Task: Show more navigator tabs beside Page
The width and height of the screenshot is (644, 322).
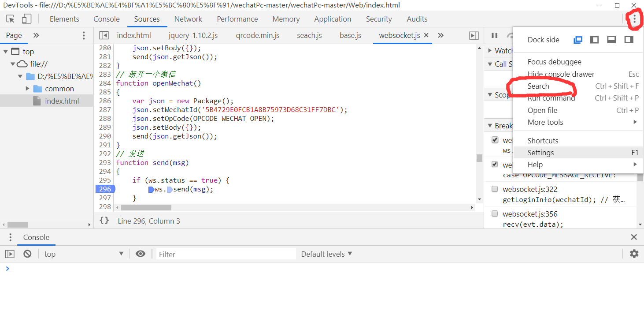Action: (36, 35)
